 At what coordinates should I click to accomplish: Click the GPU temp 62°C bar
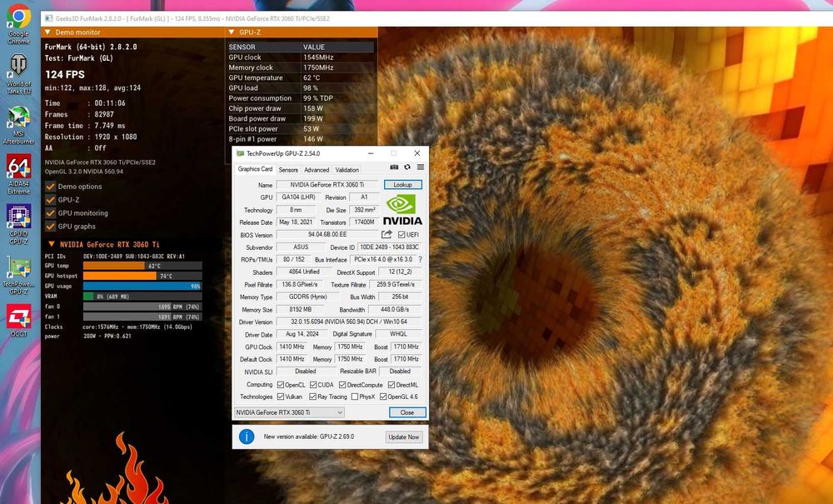pos(142,266)
